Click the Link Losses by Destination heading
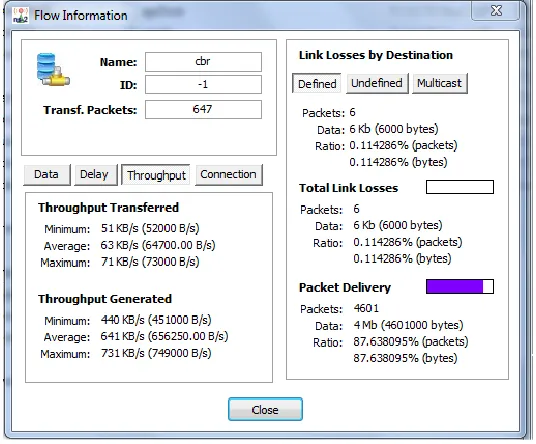The image size is (536, 444). [x=376, y=55]
